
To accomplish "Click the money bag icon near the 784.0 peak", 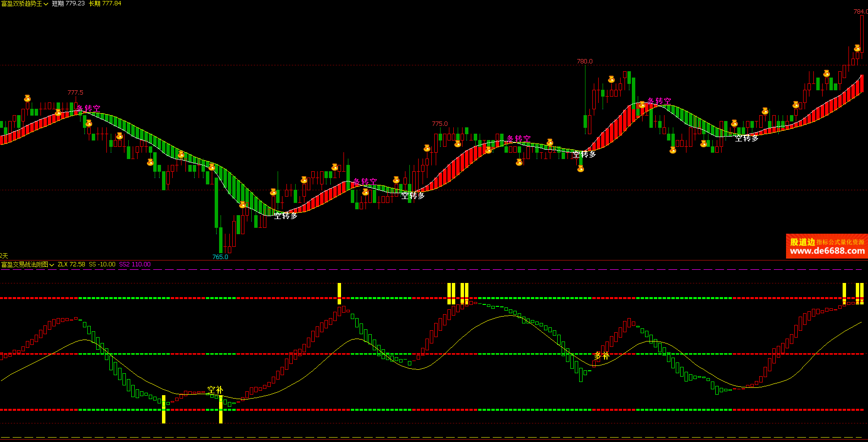I will (857, 48).
